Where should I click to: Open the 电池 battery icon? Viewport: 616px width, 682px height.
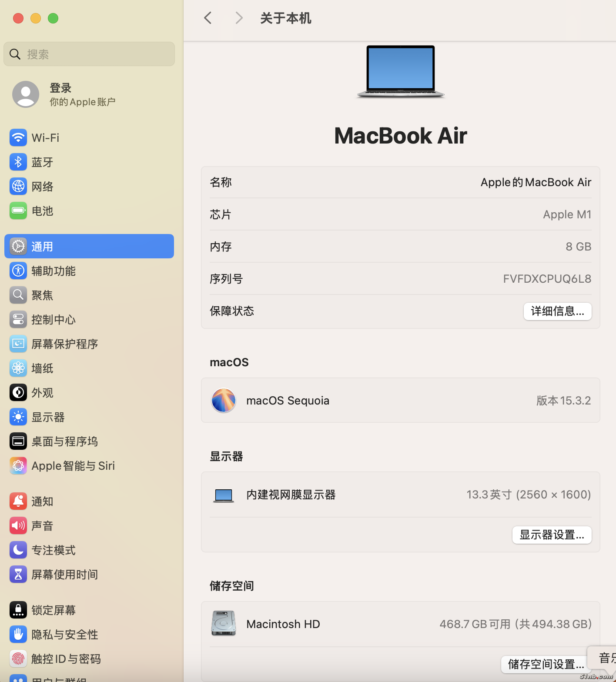pos(18,211)
